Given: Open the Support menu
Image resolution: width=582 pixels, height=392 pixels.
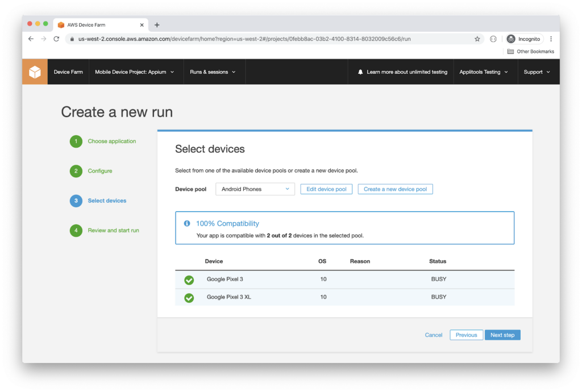Looking at the screenshot, I should tap(537, 72).
